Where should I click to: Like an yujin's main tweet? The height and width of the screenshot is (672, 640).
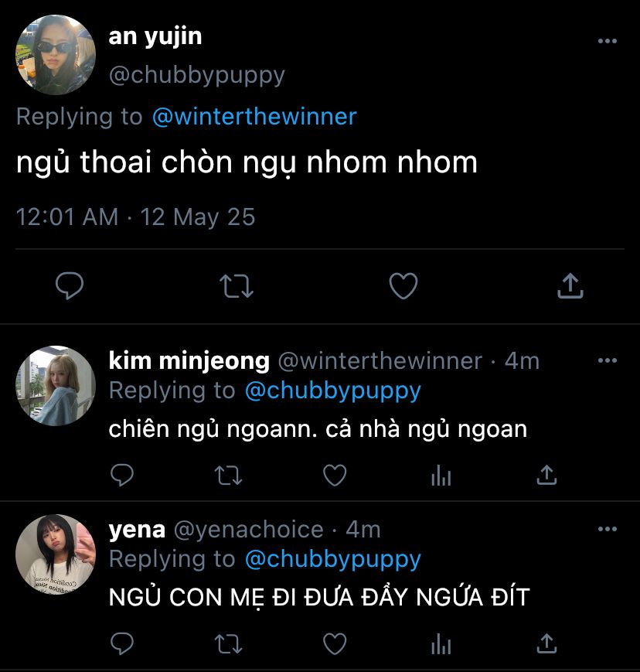403,286
